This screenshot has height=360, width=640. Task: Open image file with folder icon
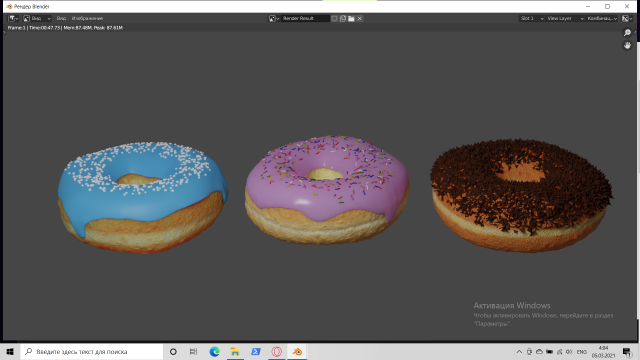(351, 18)
